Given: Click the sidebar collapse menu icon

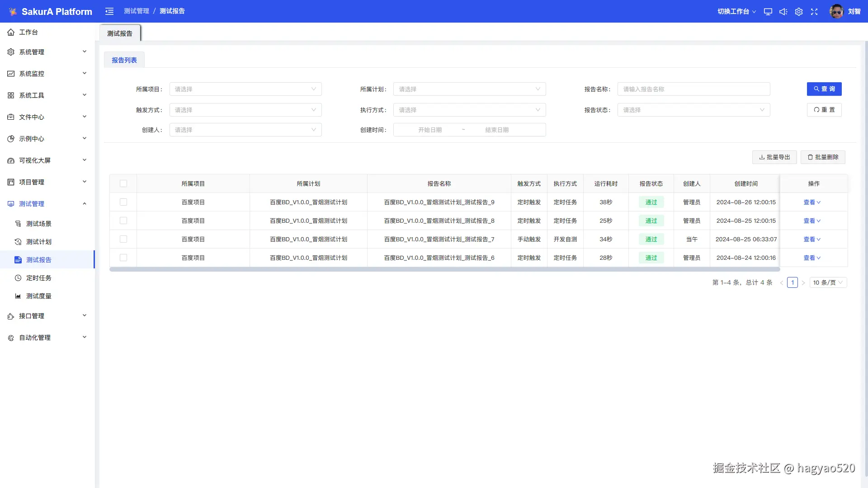Looking at the screenshot, I should tap(109, 11).
